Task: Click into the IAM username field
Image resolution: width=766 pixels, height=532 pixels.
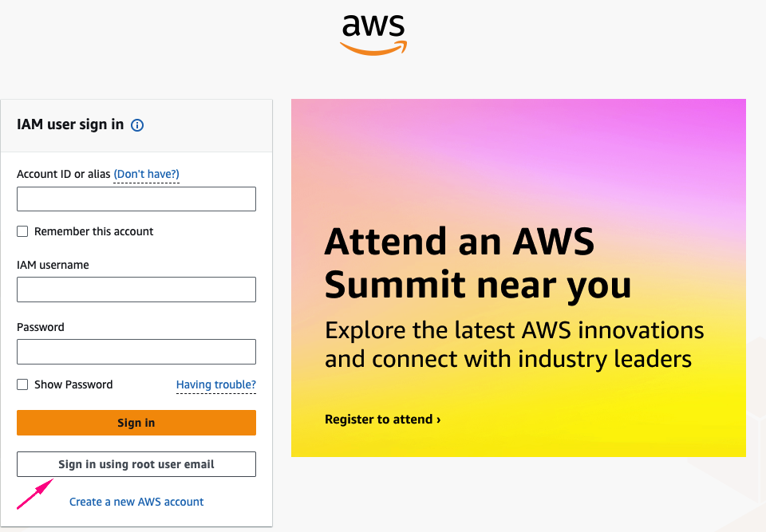Action: pyautogui.click(x=136, y=290)
